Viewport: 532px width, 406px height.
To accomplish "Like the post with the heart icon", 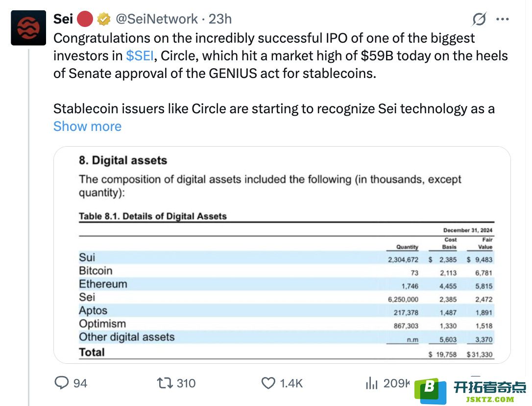I will (268, 383).
